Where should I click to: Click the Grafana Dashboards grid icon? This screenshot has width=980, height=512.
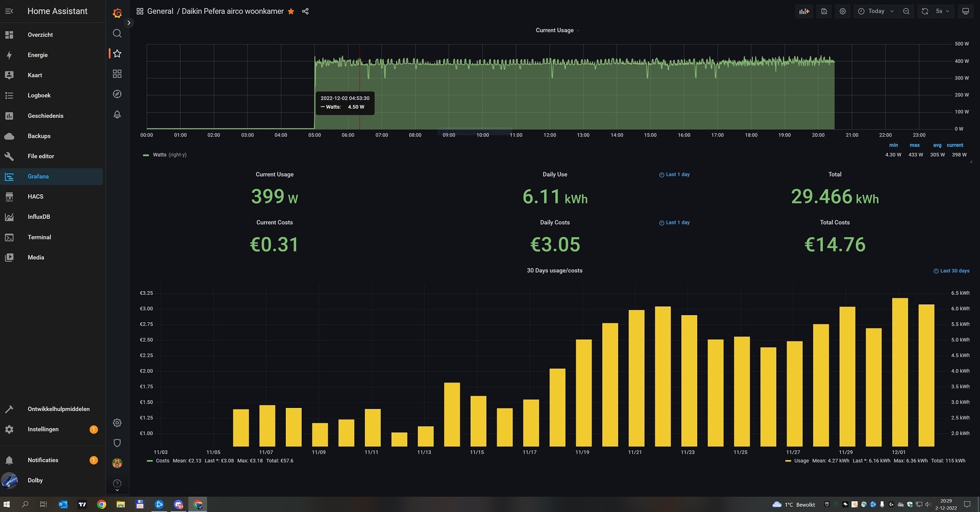point(117,74)
